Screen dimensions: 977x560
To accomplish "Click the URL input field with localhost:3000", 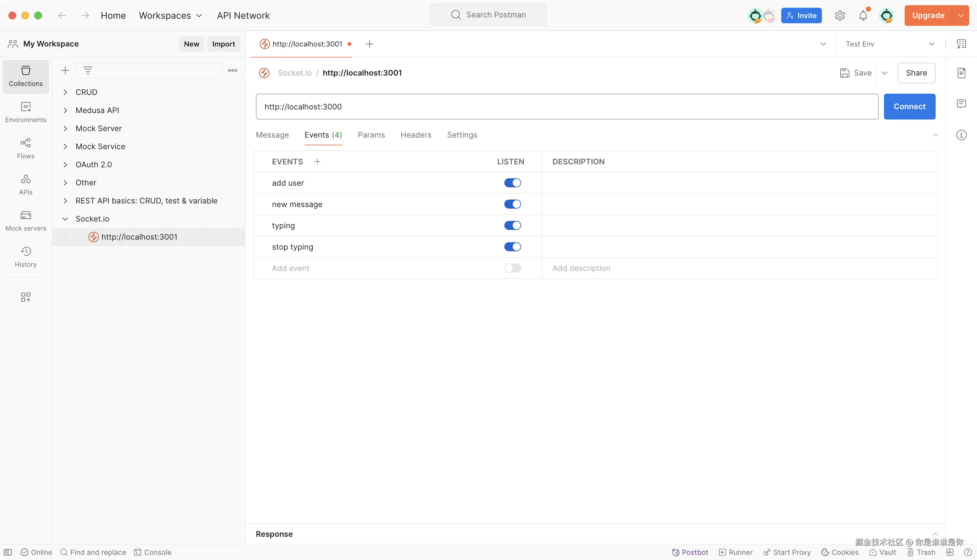I will (567, 107).
